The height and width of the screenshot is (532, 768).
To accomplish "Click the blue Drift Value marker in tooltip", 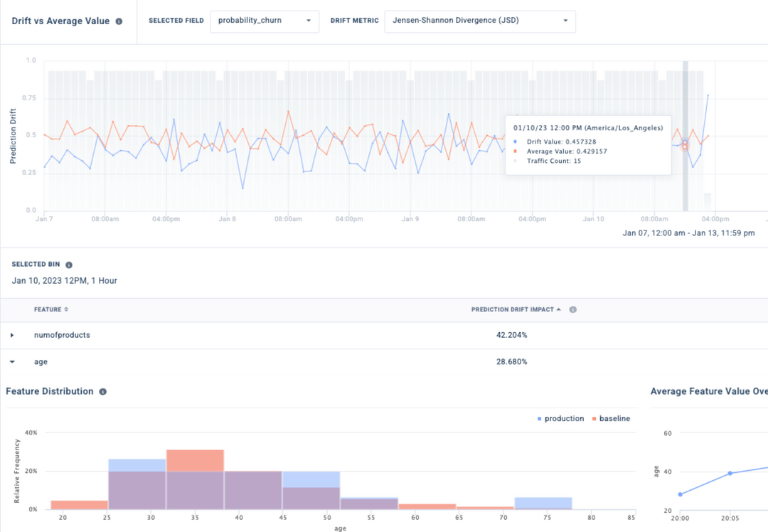I will click(516, 141).
